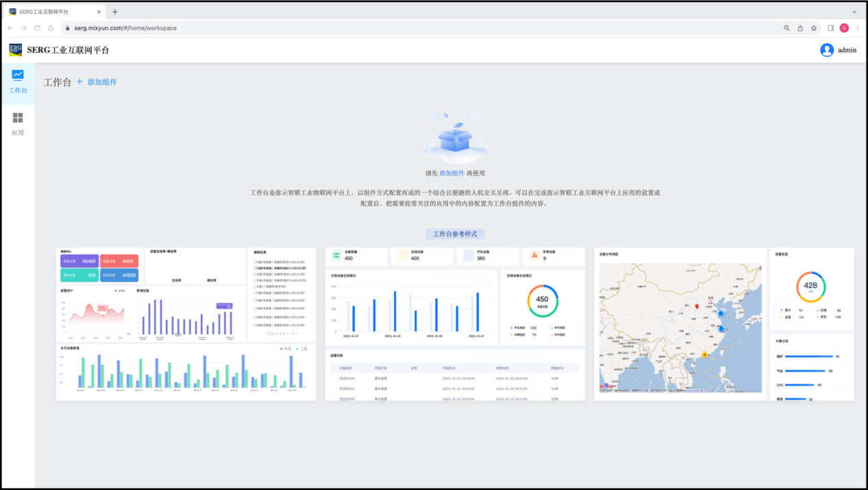The height and width of the screenshot is (490, 868).
Task: Open the Chrome three-dot menu
Action: 858,28
